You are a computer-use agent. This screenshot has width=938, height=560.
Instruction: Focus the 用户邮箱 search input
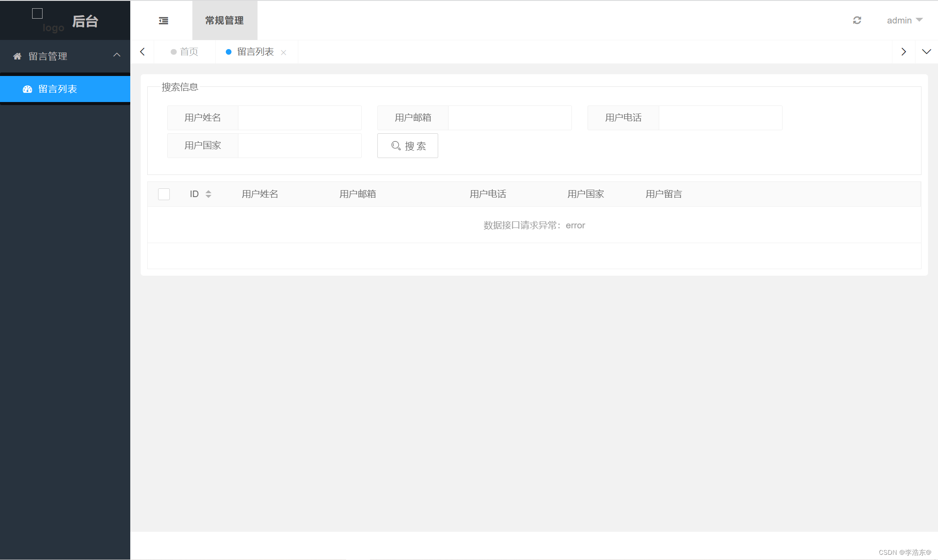(x=510, y=118)
